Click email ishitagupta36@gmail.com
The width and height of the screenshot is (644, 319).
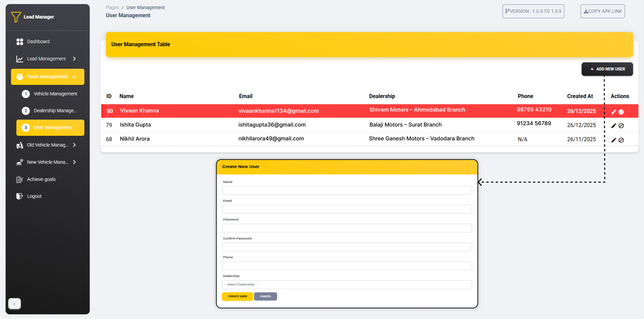click(272, 125)
